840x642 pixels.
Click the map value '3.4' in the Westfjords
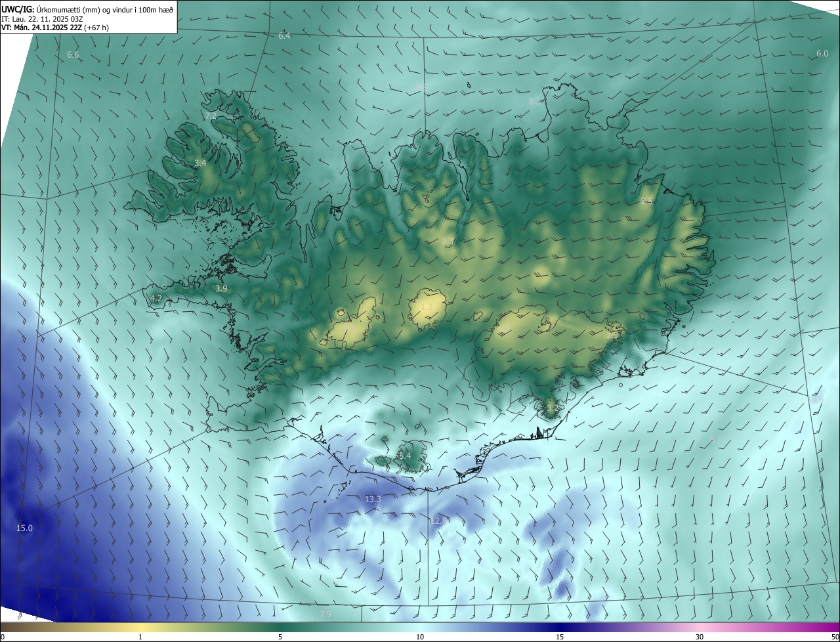(x=201, y=163)
